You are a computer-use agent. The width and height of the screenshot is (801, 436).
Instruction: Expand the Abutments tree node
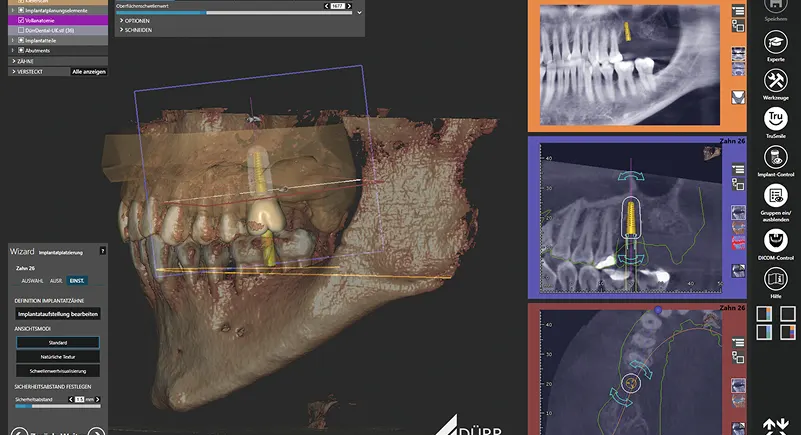13,50
